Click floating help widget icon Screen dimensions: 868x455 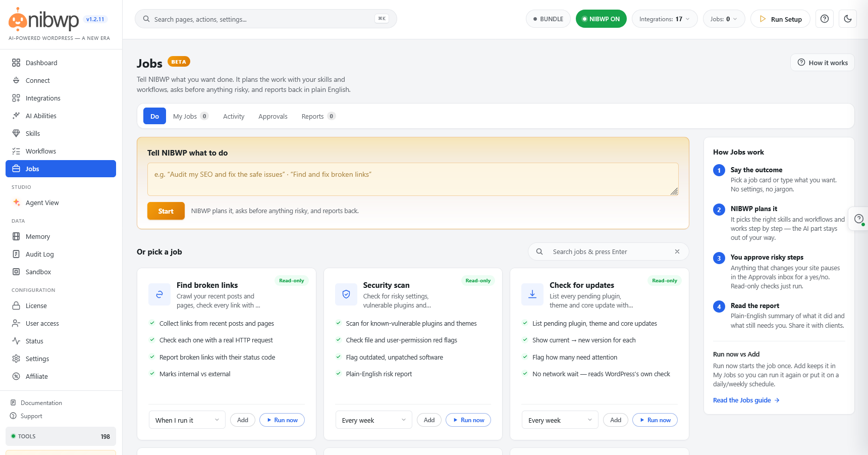click(x=858, y=219)
